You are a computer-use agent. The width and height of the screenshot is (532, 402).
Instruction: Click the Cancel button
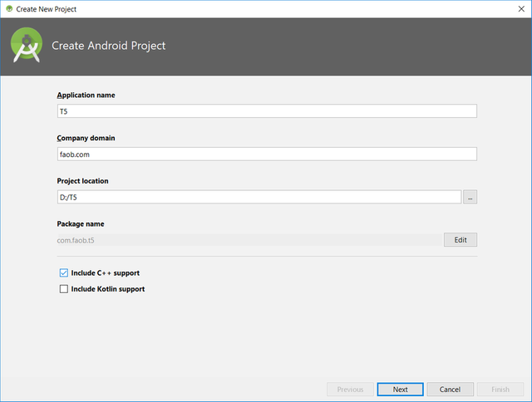click(451, 390)
